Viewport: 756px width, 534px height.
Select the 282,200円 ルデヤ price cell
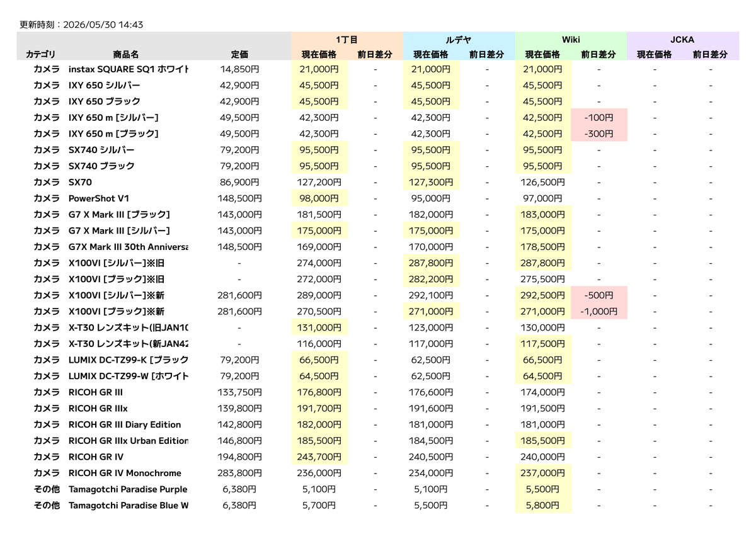coord(431,279)
